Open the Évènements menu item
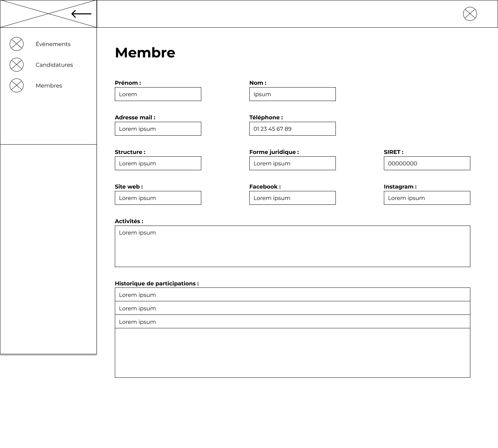The image size is (498, 448). [53, 44]
